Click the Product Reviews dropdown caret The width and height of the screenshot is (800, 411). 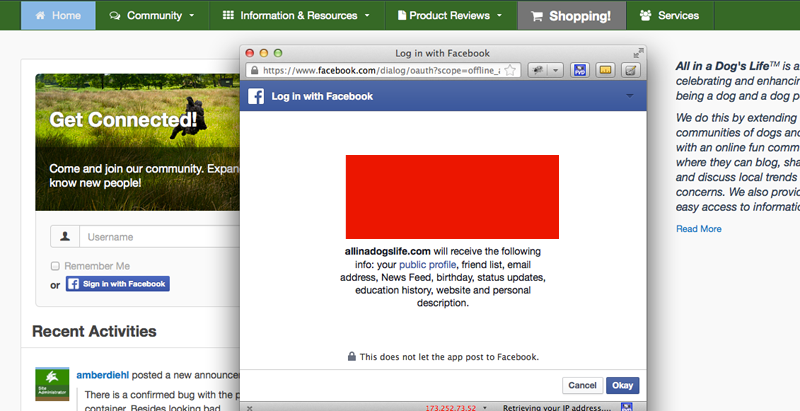pos(499,16)
